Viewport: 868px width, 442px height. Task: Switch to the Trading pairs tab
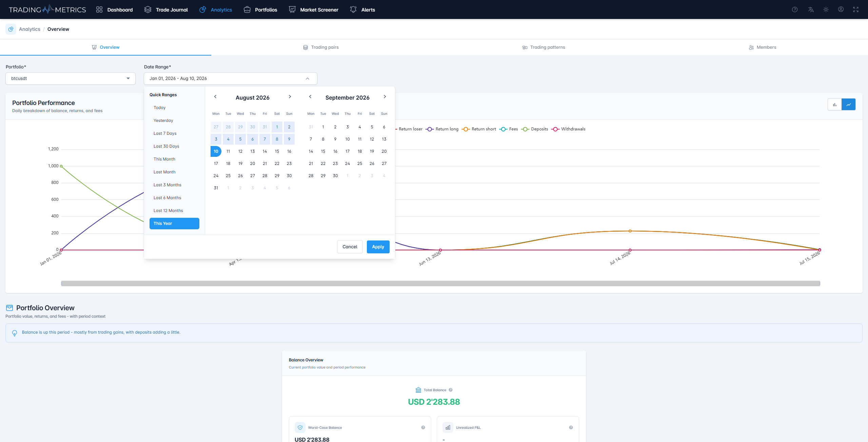pyautogui.click(x=321, y=47)
